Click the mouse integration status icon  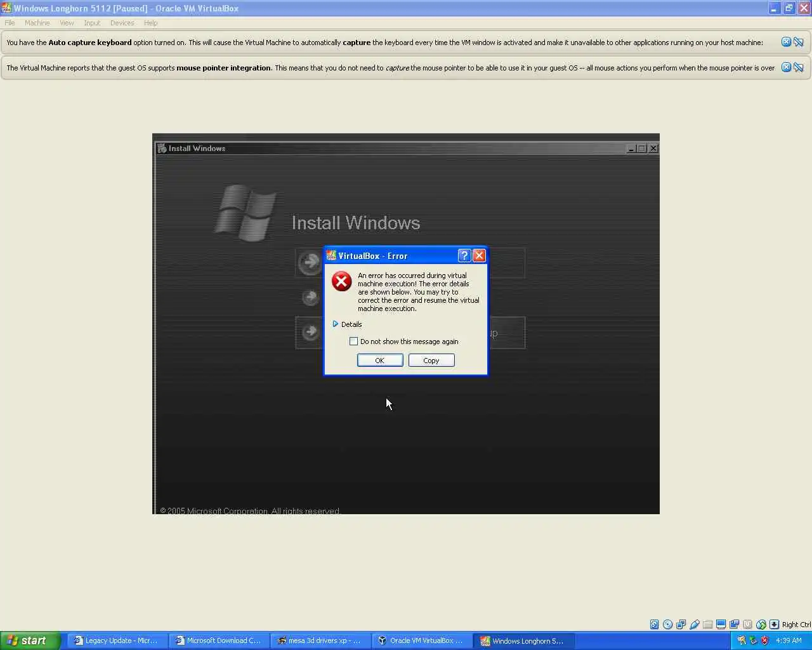[x=761, y=625]
